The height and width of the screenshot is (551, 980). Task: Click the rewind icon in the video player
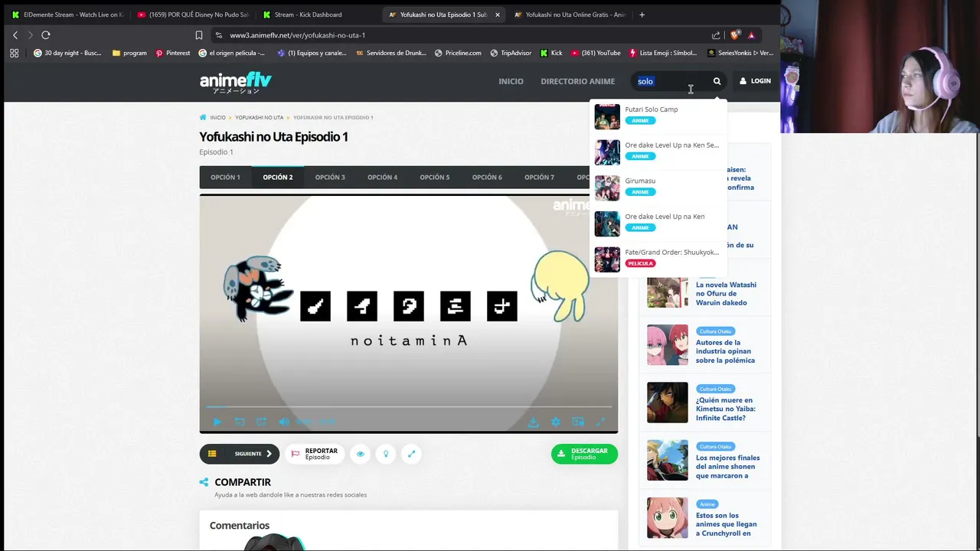click(x=240, y=422)
